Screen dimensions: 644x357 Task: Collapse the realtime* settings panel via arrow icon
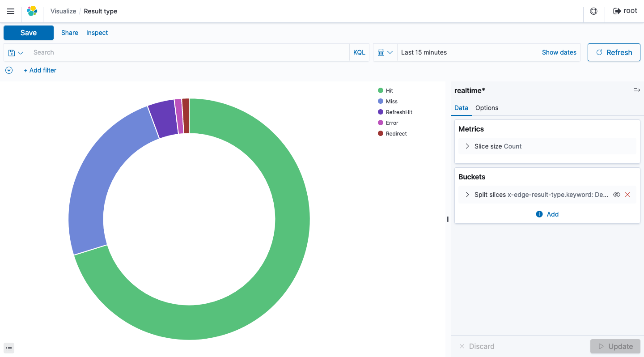[637, 90]
